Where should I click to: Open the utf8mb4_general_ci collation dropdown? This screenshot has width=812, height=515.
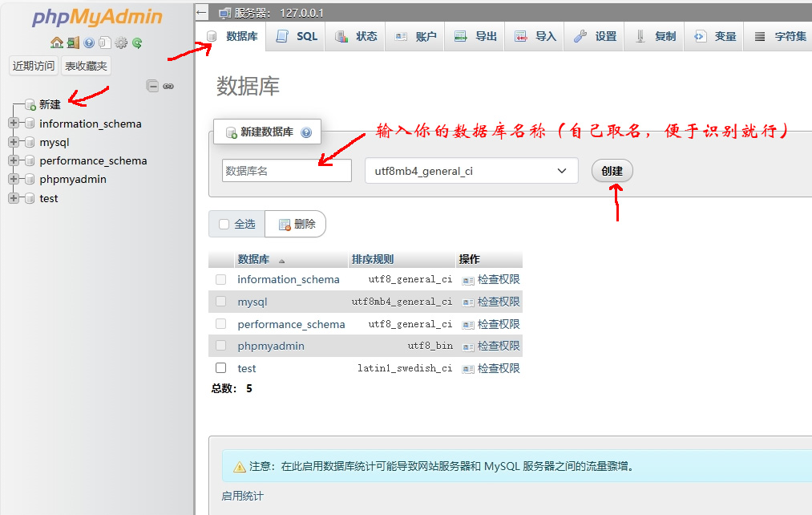[471, 171]
